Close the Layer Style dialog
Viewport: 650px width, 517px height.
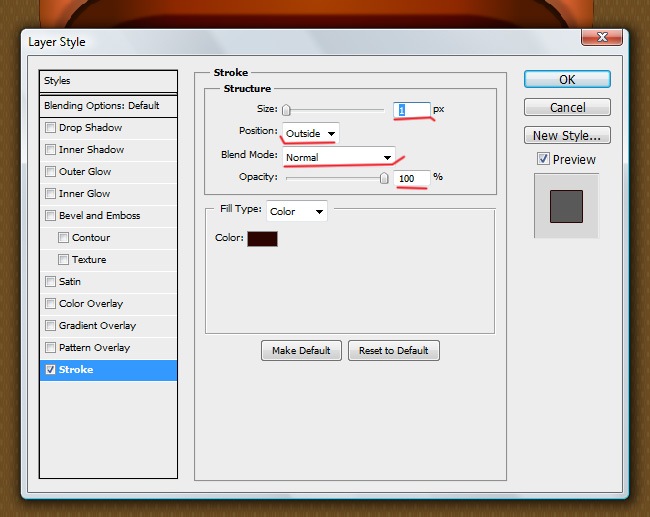pyautogui.click(x=601, y=37)
